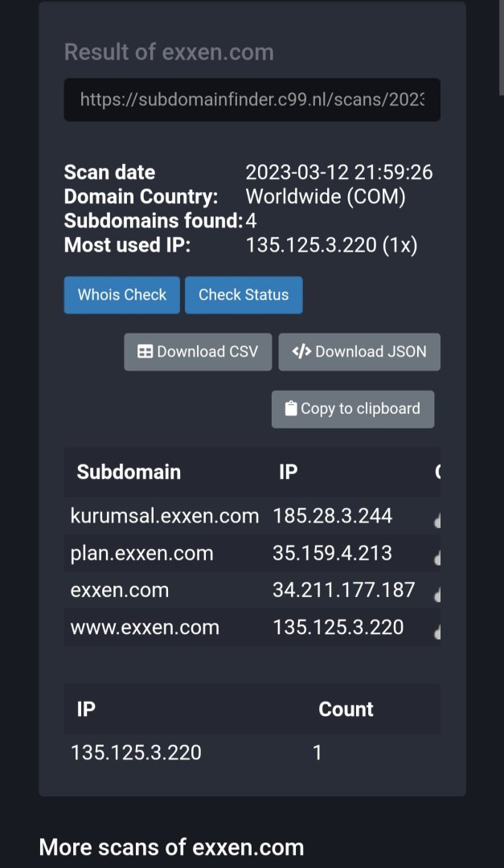Click 135.125.3.220 in the www.exxen.com row
This screenshot has width=504, height=868.
[338, 628]
